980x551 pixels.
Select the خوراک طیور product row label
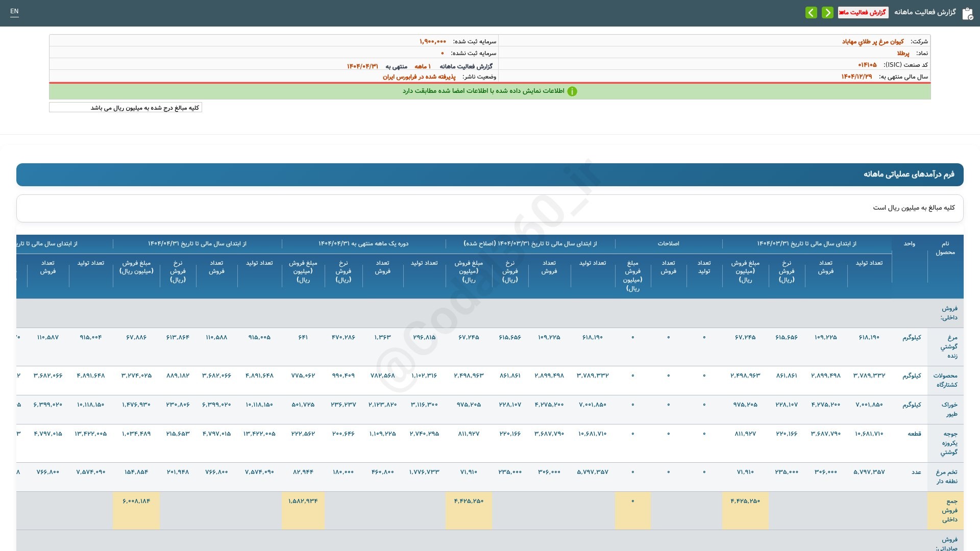click(949, 410)
